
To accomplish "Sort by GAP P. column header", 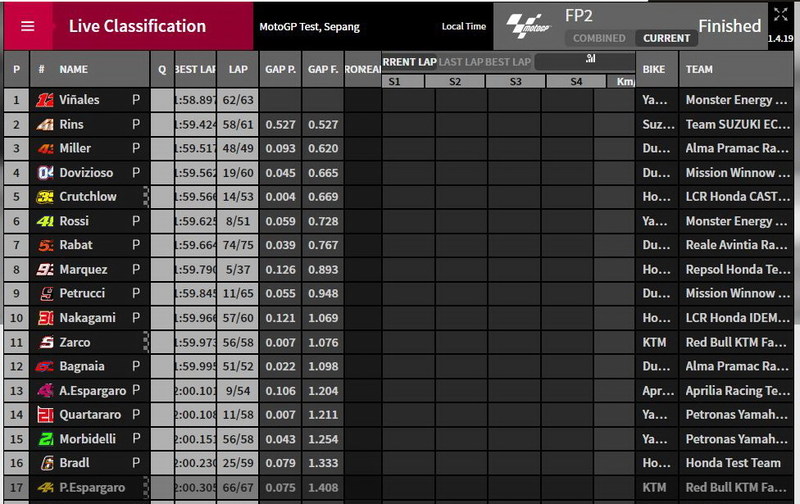I will point(280,69).
